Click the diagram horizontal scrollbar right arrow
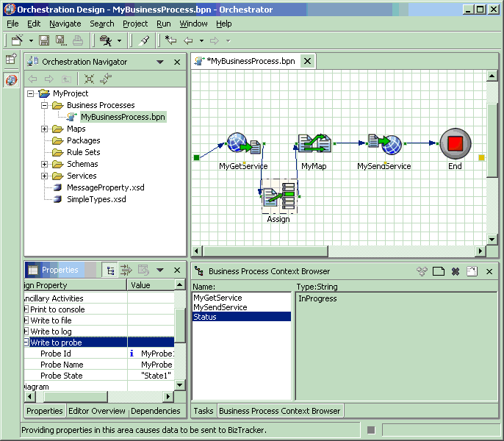 [x=480, y=251]
